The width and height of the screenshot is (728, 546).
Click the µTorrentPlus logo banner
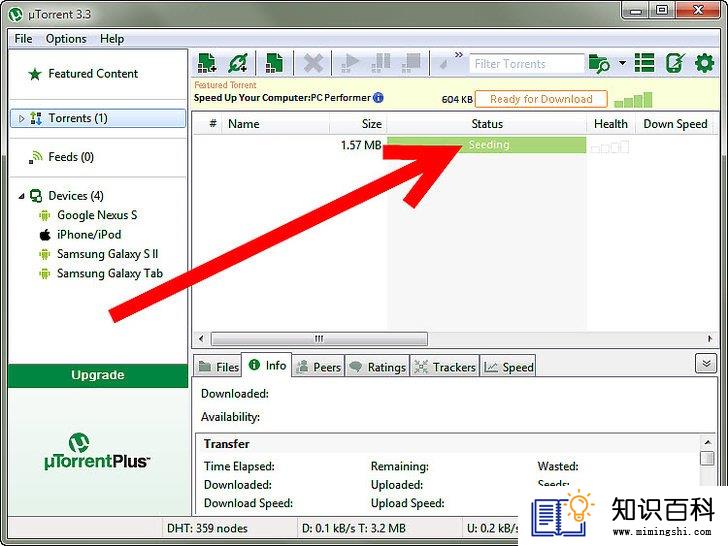(x=97, y=451)
